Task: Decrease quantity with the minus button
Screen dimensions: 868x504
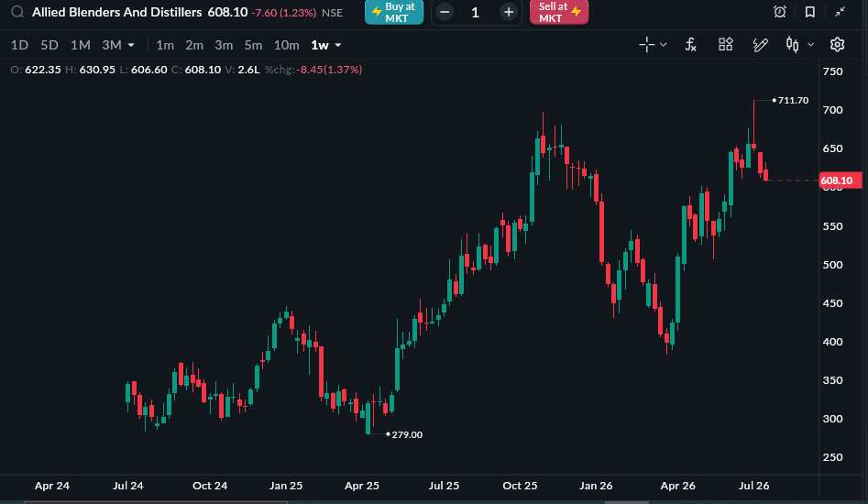Action: pos(445,12)
